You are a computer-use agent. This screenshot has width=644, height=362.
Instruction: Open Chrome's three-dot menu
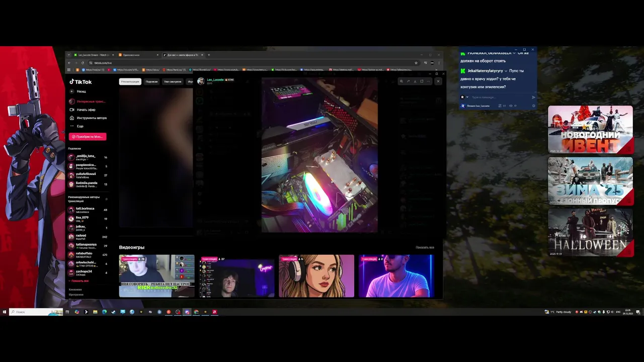click(x=439, y=63)
